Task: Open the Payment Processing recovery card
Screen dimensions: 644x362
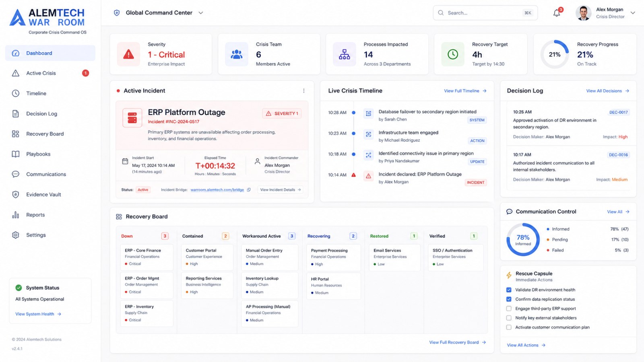Action: (x=333, y=257)
